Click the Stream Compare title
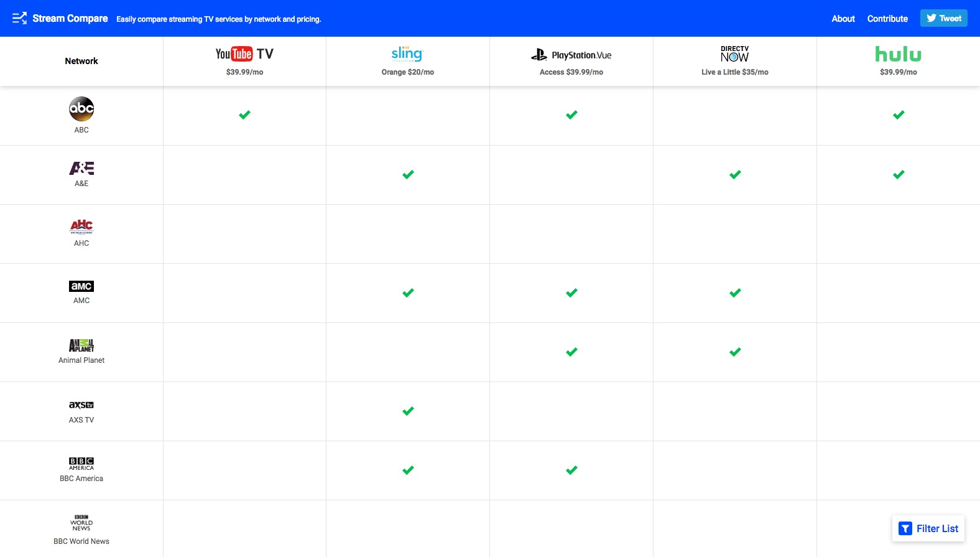The image size is (980, 557). (x=70, y=18)
